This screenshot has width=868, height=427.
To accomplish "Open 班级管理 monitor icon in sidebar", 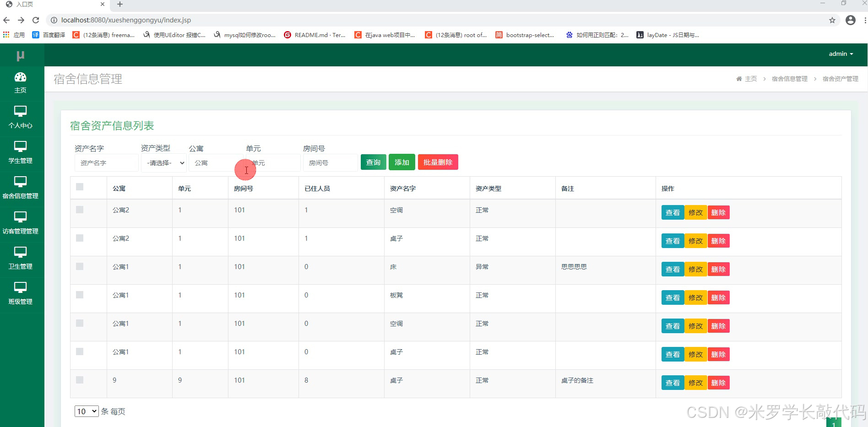I will tap(21, 287).
